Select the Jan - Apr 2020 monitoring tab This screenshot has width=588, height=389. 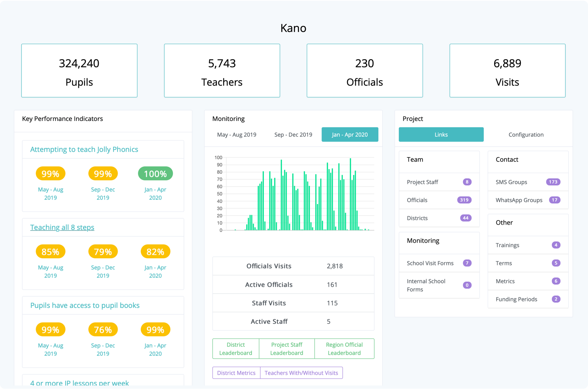click(x=350, y=135)
